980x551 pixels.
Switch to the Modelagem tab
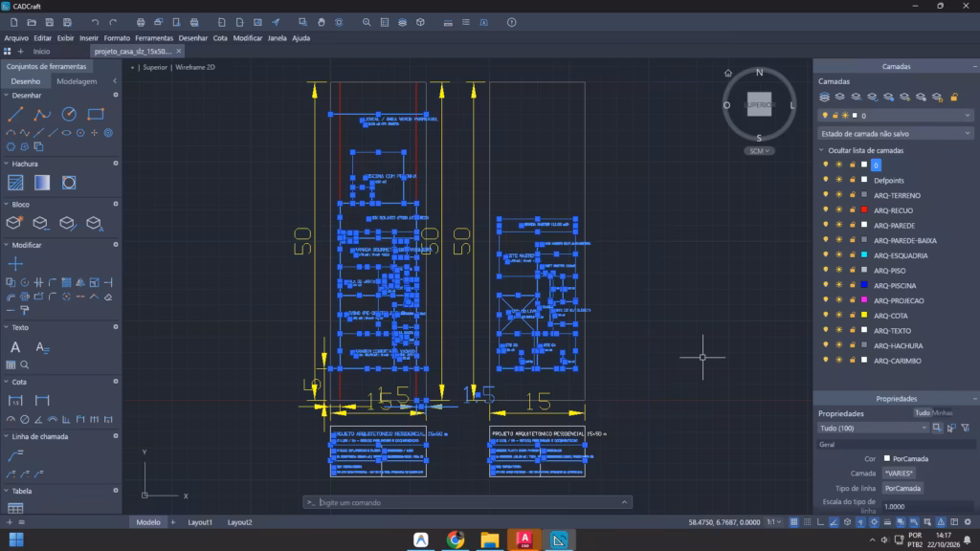(77, 81)
